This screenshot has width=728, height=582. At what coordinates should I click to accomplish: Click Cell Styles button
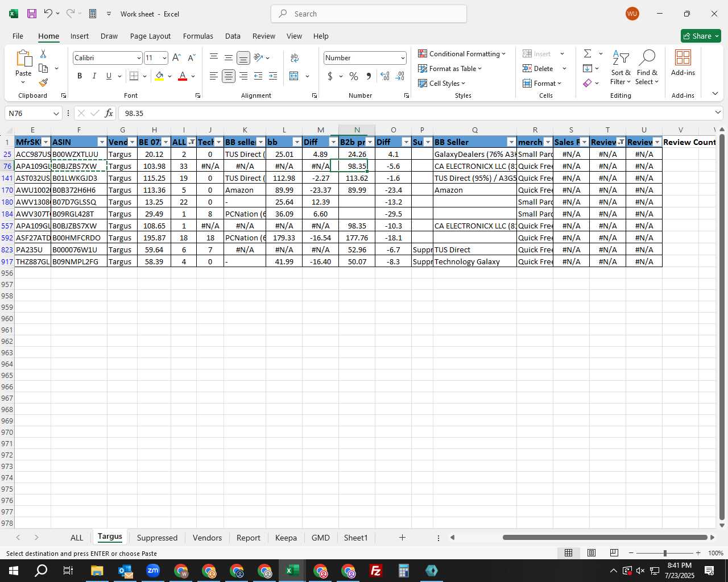click(442, 84)
